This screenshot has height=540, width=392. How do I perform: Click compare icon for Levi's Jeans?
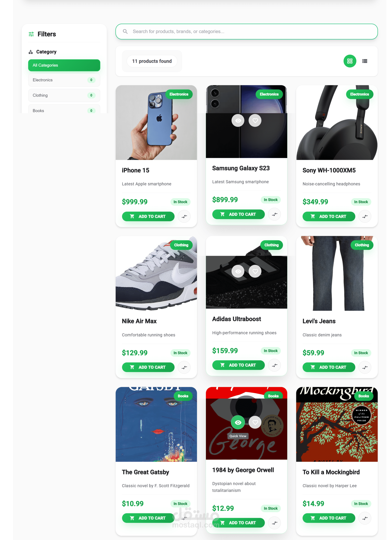[365, 367]
